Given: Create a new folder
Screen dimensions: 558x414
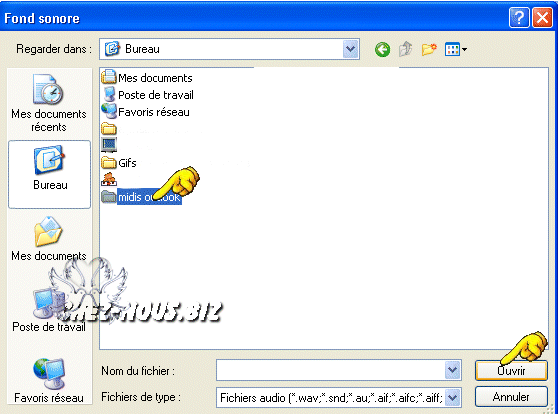Looking at the screenshot, I should click(429, 49).
